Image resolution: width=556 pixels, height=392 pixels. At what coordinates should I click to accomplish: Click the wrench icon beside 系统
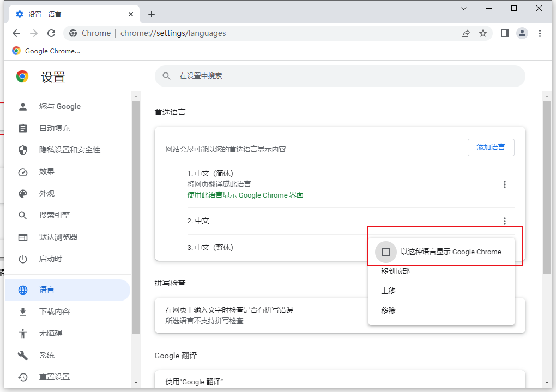[x=23, y=355]
